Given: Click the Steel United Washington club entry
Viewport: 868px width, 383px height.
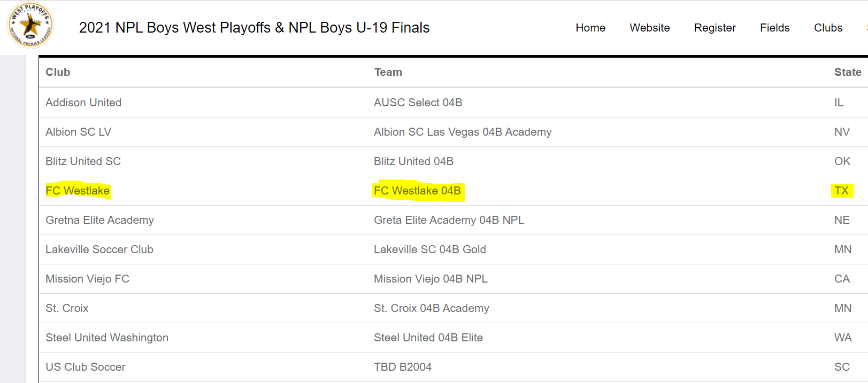Looking at the screenshot, I should coord(107,338).
